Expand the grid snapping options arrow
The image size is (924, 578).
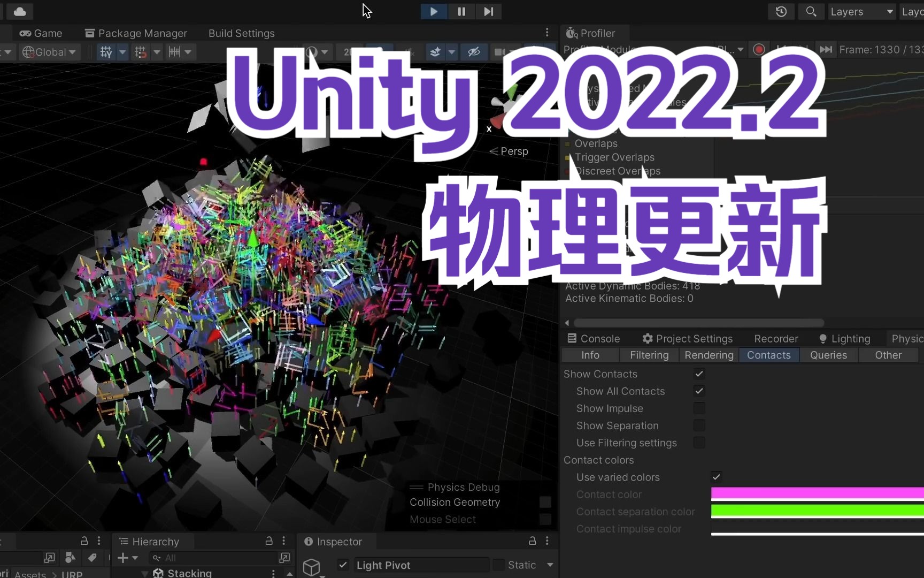point(122,52)
